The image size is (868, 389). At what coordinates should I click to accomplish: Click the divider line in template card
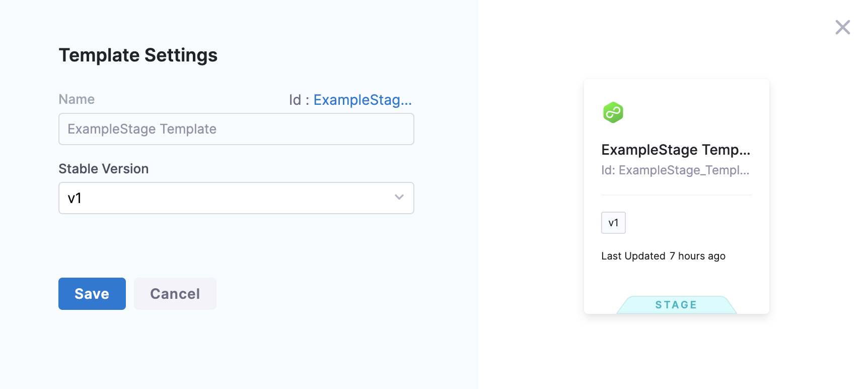tap(676, 195)
